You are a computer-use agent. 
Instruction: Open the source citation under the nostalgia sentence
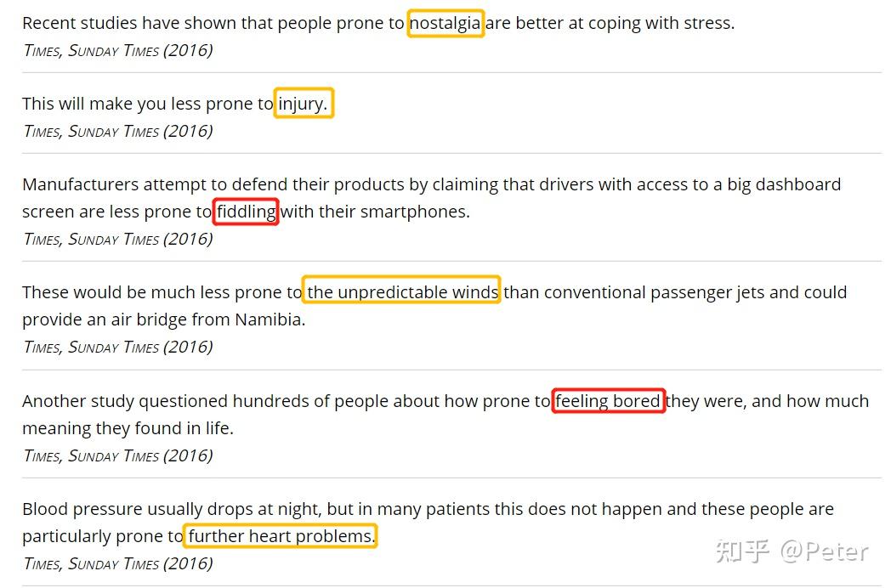pyautogui.click(x=117, y=50)
